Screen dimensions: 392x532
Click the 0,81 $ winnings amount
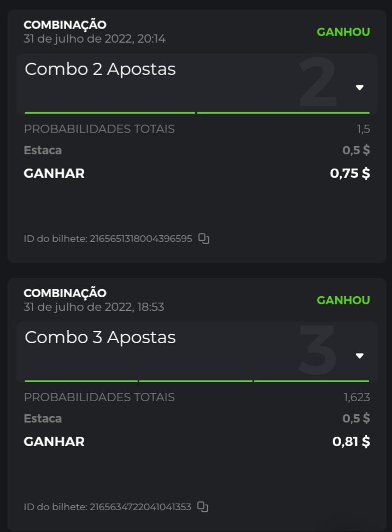click(x=351, y=442)
